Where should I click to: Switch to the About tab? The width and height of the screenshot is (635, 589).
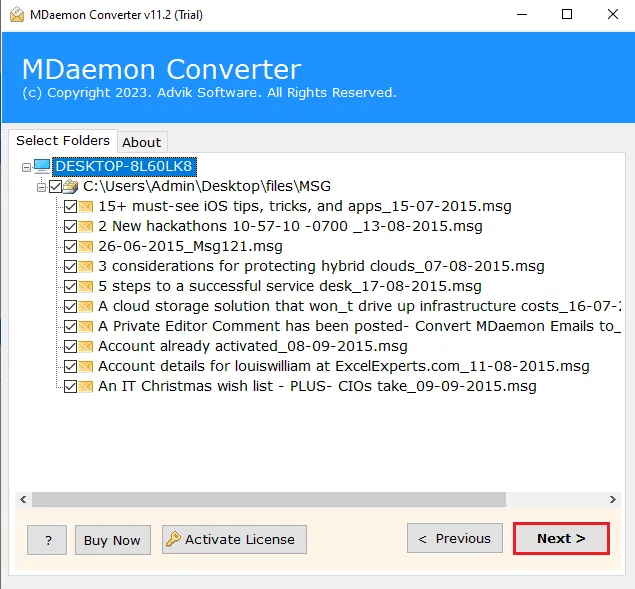[x=141, y=142]
